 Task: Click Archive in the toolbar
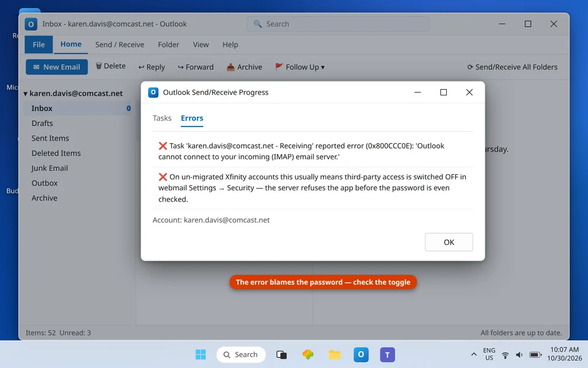pos(244,67)
